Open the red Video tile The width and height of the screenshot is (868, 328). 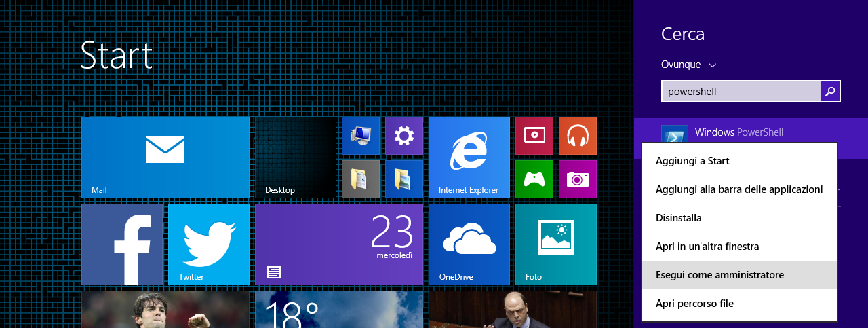point(534,136)
